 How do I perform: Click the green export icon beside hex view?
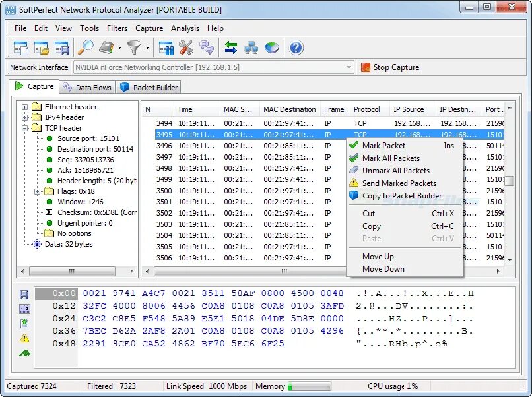tap(24, 323)
